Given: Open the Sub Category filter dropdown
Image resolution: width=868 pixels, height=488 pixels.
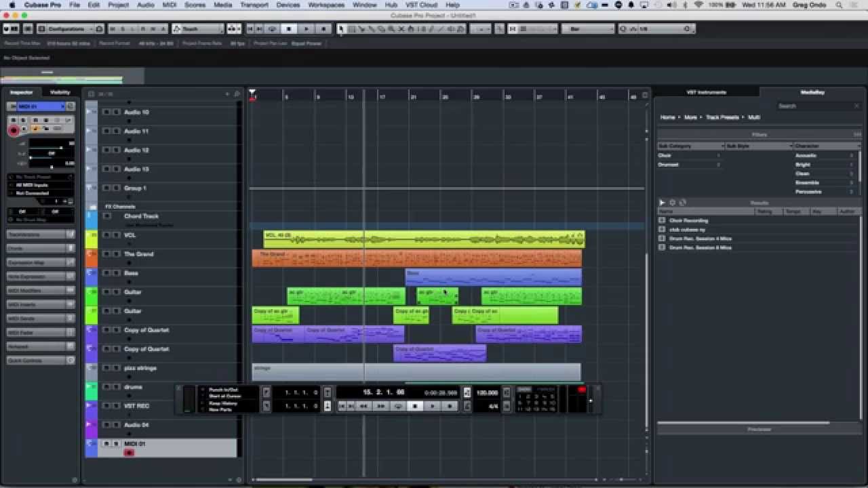Looking at the screenshot, I should [x=690, y=146].
